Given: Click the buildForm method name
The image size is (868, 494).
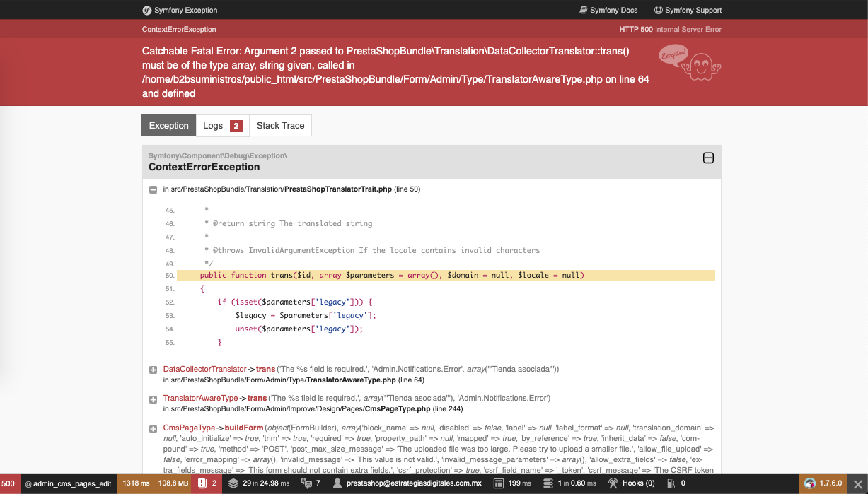Looking at the screenshot, I should coord(244,428).
